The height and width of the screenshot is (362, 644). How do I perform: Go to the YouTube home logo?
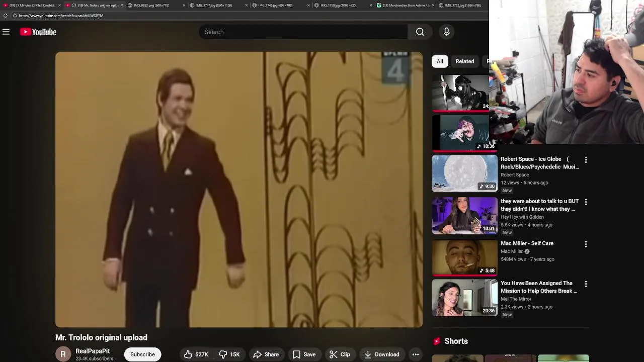point(38,32)
